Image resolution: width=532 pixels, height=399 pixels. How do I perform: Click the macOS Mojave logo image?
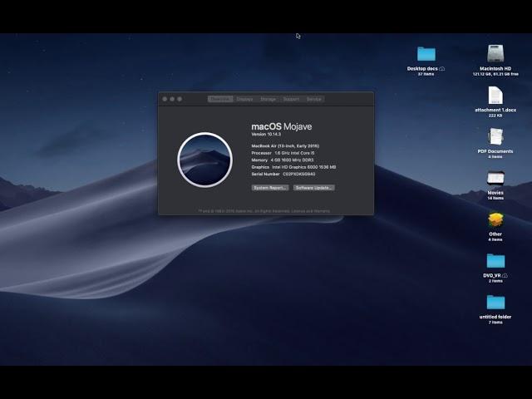click(x=205, y=160)
